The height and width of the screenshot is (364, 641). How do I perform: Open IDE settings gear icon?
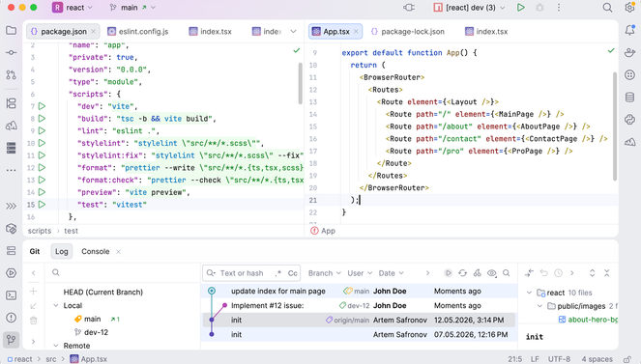[629, 8]
